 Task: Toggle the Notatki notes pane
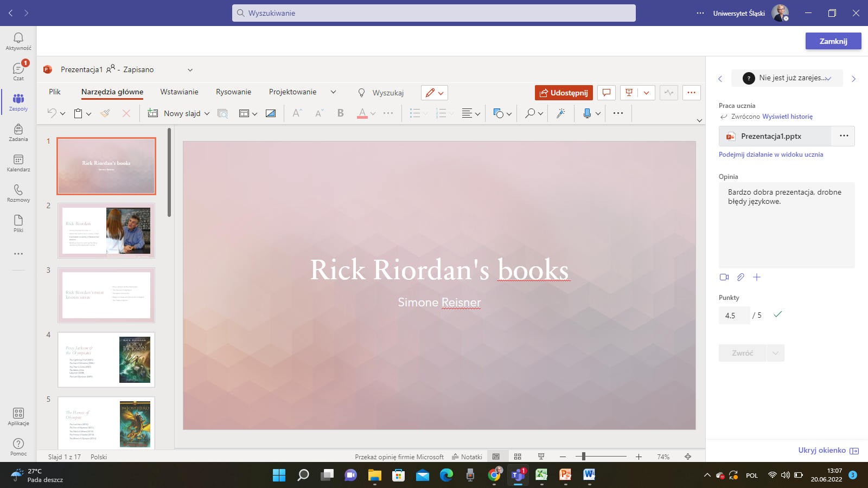[x=467, y=457]
